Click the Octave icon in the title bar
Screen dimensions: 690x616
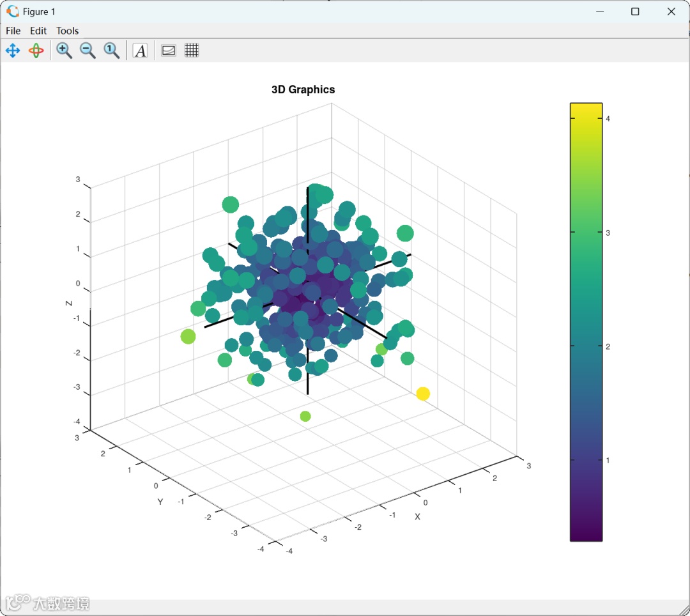coord(13,12)
